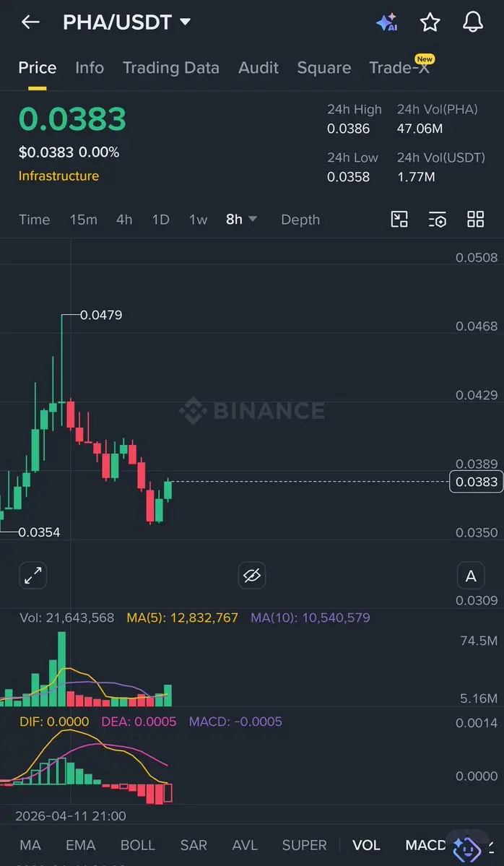Open the four-square grid layout icon
Image resolution: width=504 pixels, height=866 pixels.
click(x=475, y=220)
